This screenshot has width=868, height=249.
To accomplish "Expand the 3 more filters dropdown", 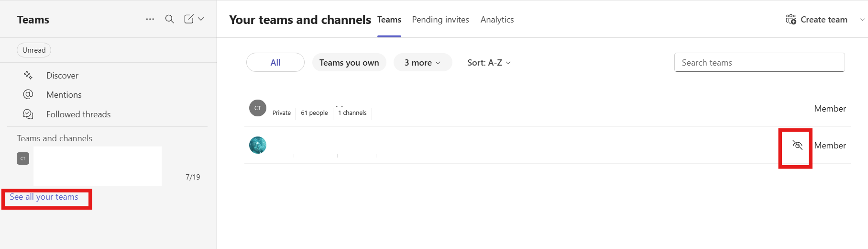I will 423,62.
